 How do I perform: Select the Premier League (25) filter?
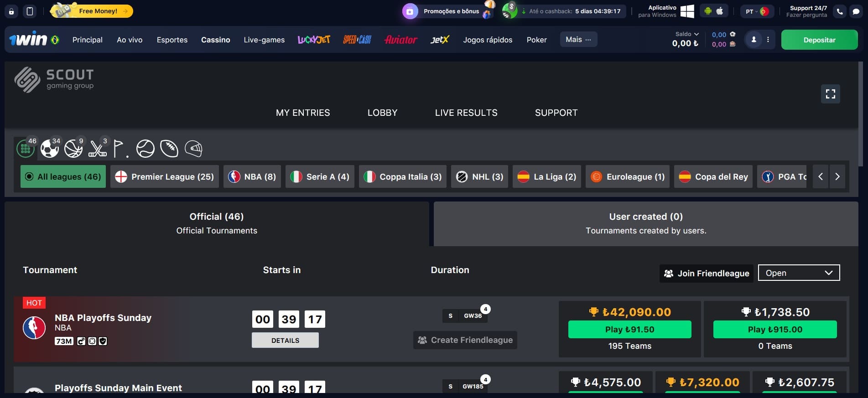click(165, 176)
